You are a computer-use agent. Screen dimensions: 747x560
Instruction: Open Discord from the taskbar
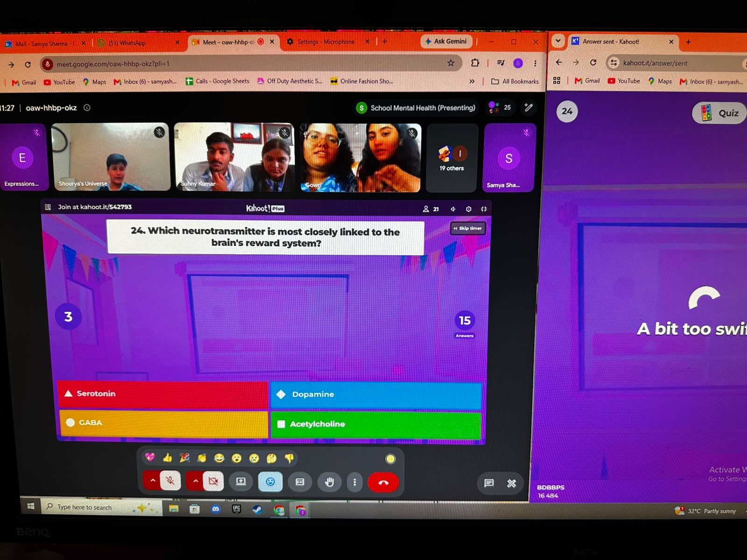[x=216, y=509]
